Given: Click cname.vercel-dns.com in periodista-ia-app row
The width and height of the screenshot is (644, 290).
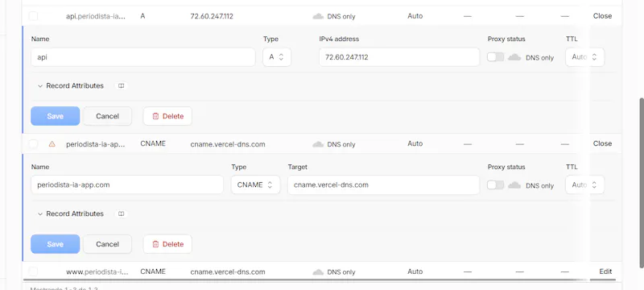Looking at the screenshot, I should coord(228,144).
